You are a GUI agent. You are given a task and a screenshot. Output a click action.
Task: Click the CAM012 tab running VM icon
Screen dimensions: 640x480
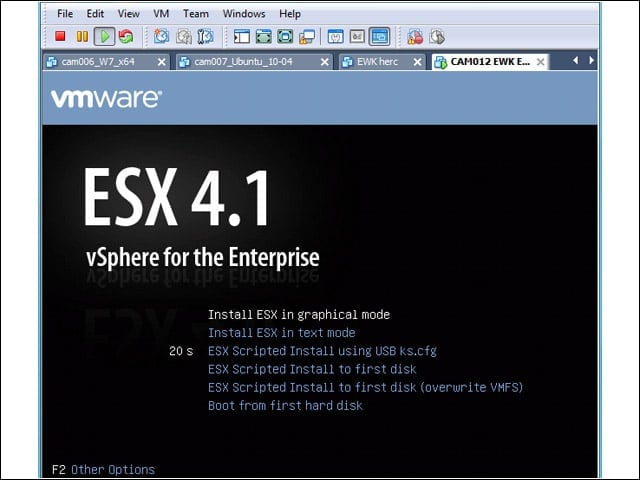coord(441,62)
